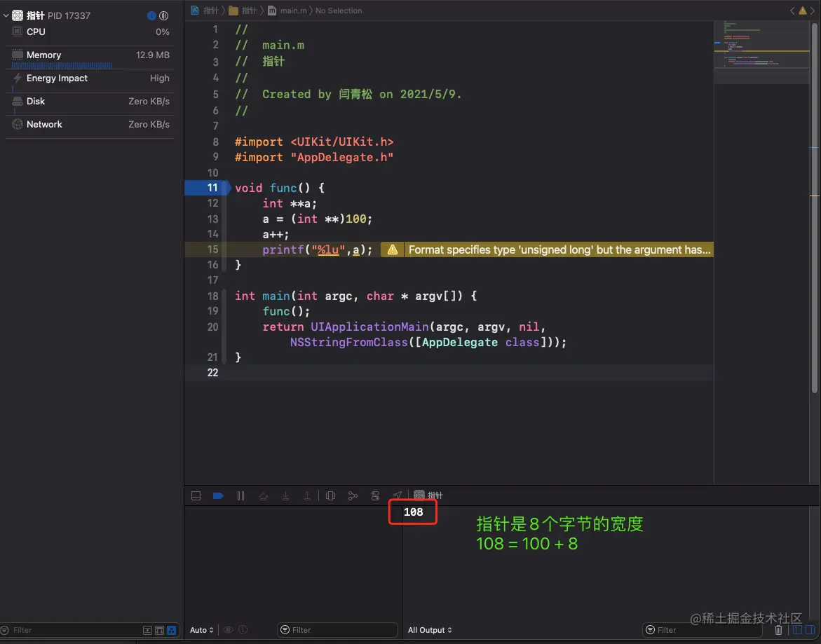This screenshot has width=821, height=644.
Task: Toggle the variables view pane button
Action: click(x=797, y=630)
